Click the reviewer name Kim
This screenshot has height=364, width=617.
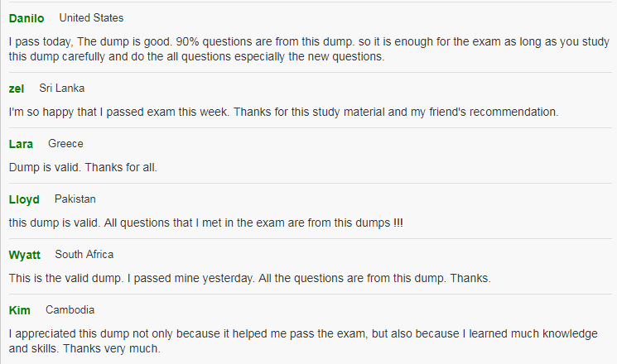pyautogui.click(x=20, y=310)
